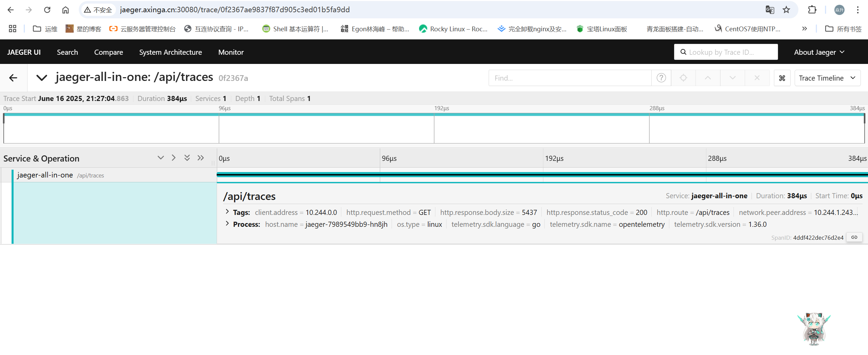Screen dimensions: 868x355
Task: Click the JAEGER UI logo link
Action: pyautogui.click(x=24, y=52)
